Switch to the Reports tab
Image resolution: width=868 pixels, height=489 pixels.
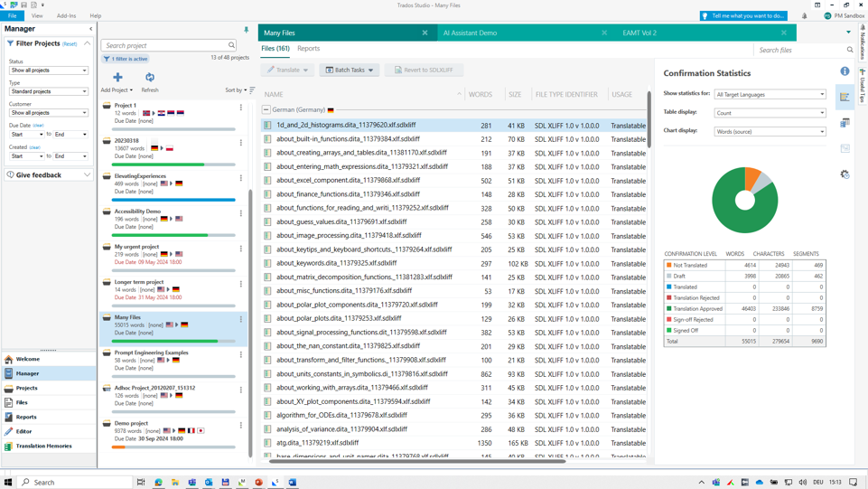pyautogui.click(x=308, y=49)
